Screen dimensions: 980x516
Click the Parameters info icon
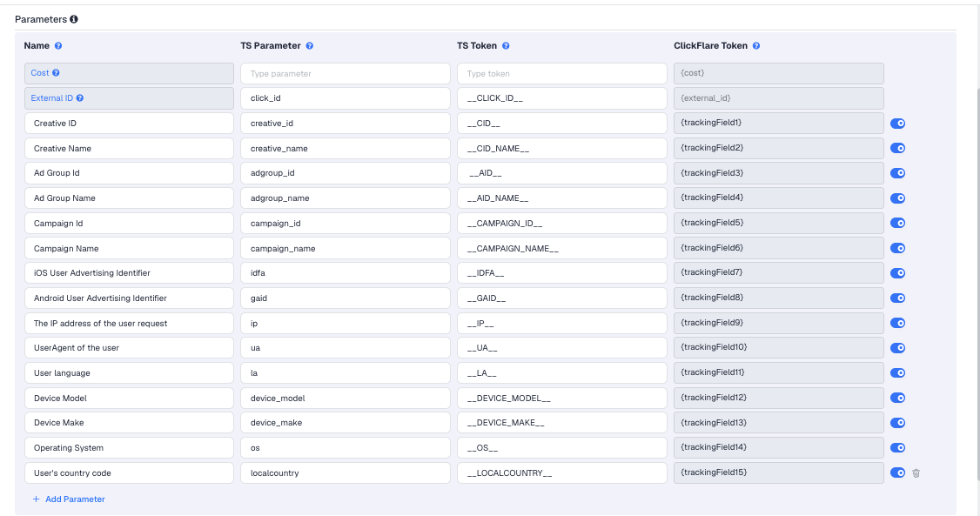coord(74,19)
